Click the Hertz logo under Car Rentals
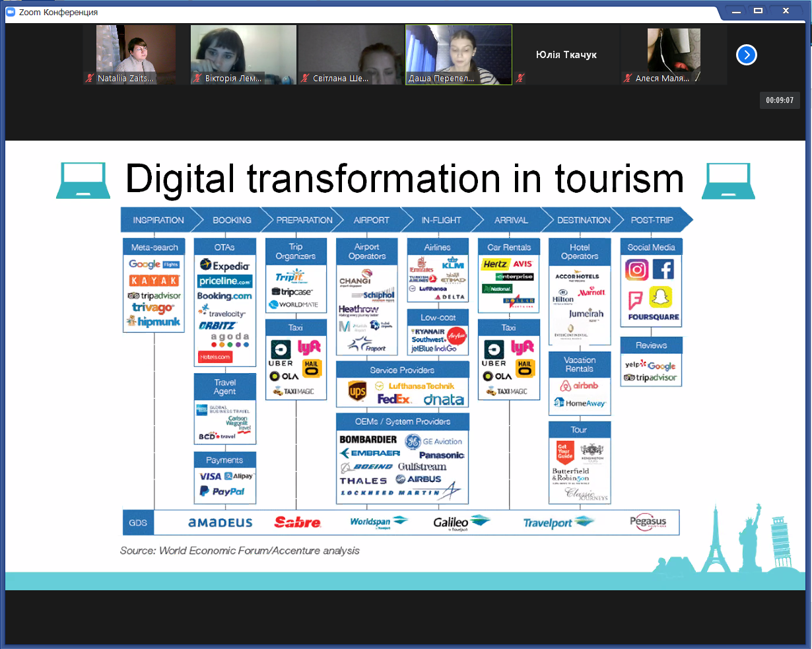The image size is (812, 649). point(495,264)
